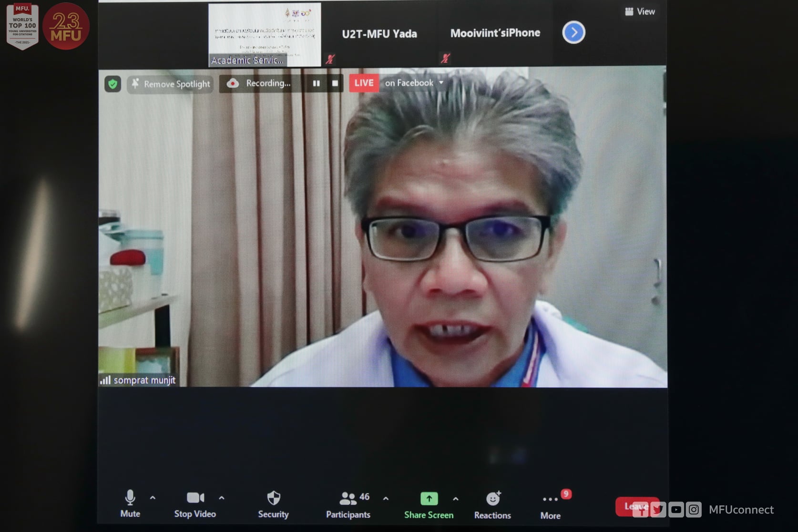Change layout using the View button
Image resolution: width=798 pixels, height=532 pixels.
tap(640, 11)
